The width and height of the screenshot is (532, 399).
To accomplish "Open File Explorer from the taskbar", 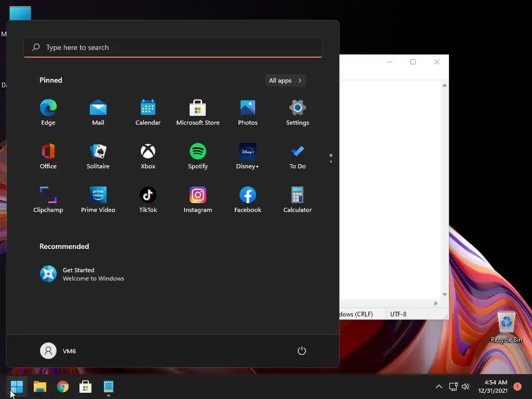I will point(39,387).
